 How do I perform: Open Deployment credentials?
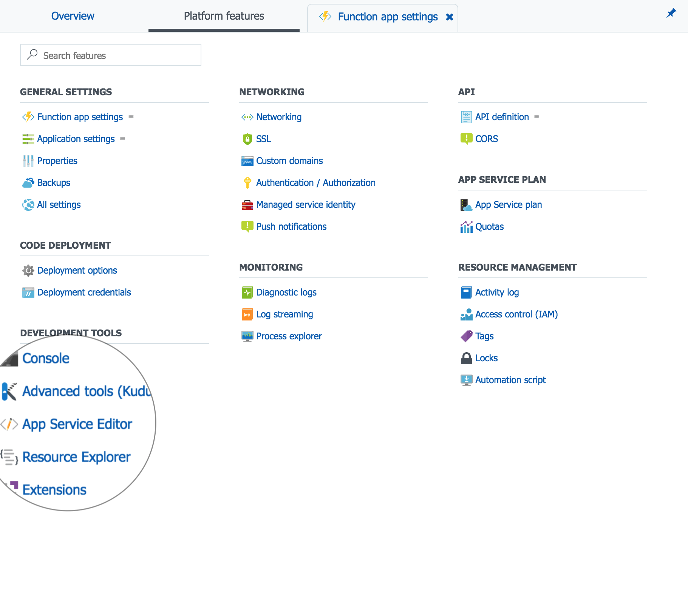(84, 292)
